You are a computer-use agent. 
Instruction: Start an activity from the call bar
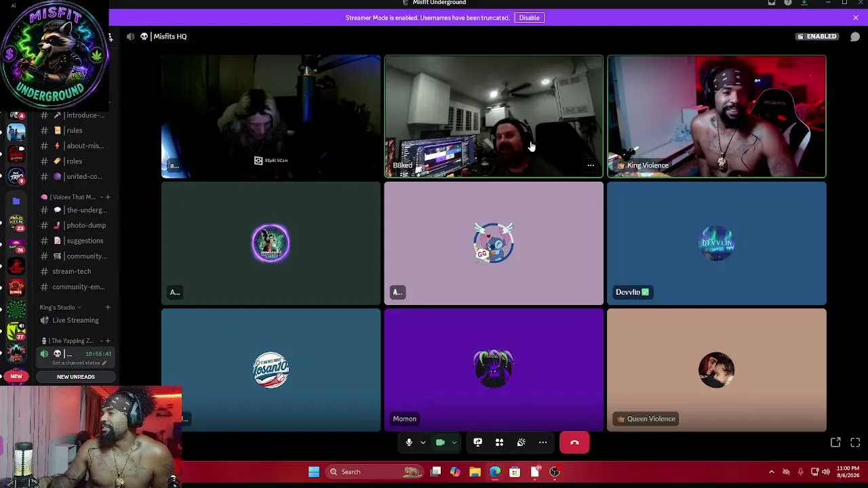point(499,443)
